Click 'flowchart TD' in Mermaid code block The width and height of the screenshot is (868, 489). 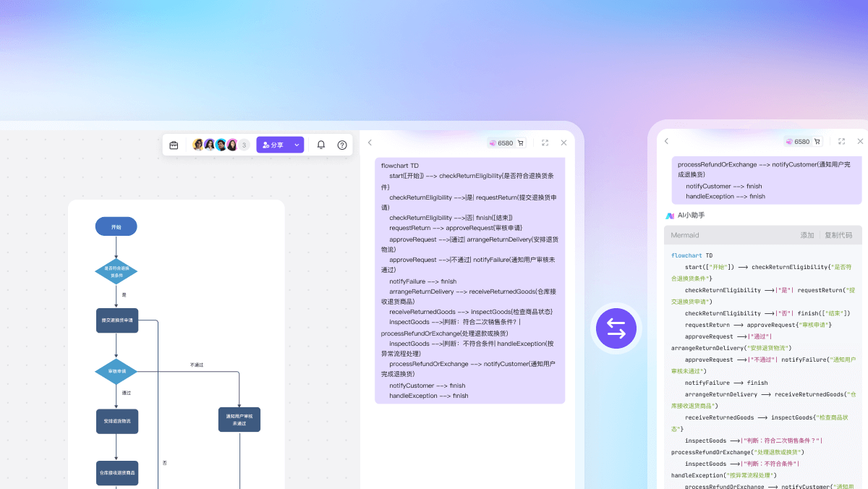(x=692, y=255)
